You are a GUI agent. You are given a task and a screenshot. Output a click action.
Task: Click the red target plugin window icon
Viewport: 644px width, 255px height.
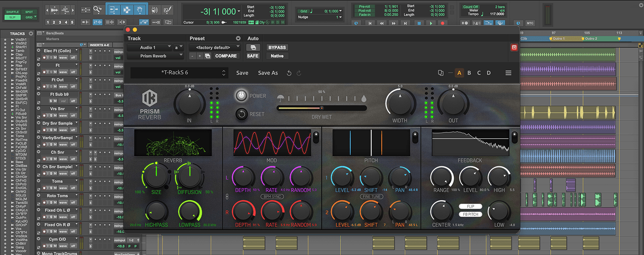514,47
